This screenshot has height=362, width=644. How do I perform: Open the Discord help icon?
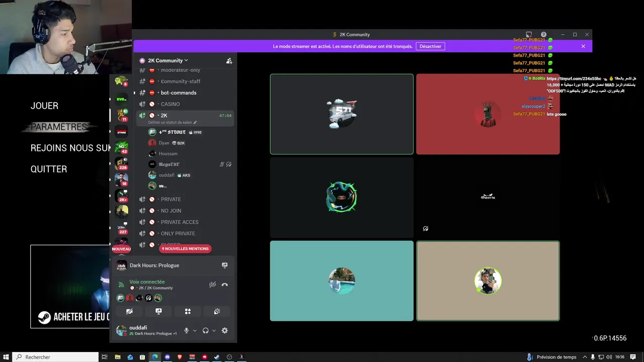coord(543,35)
